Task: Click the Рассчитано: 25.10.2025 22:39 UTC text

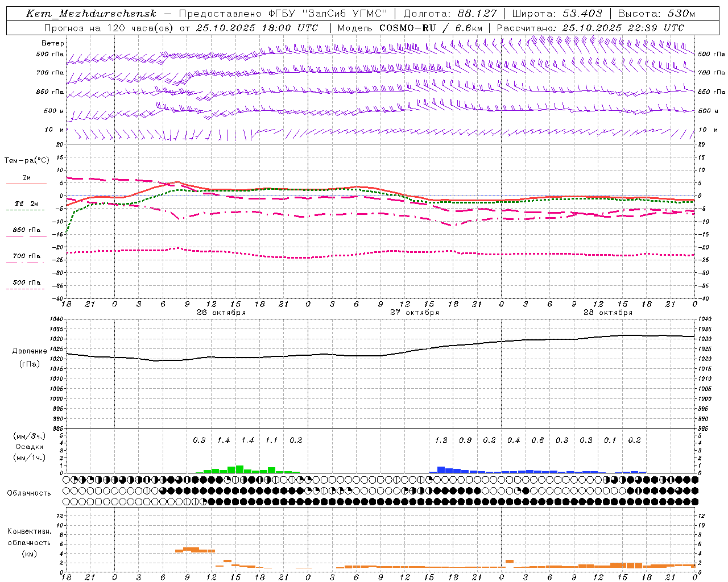Action: [590, 28]
